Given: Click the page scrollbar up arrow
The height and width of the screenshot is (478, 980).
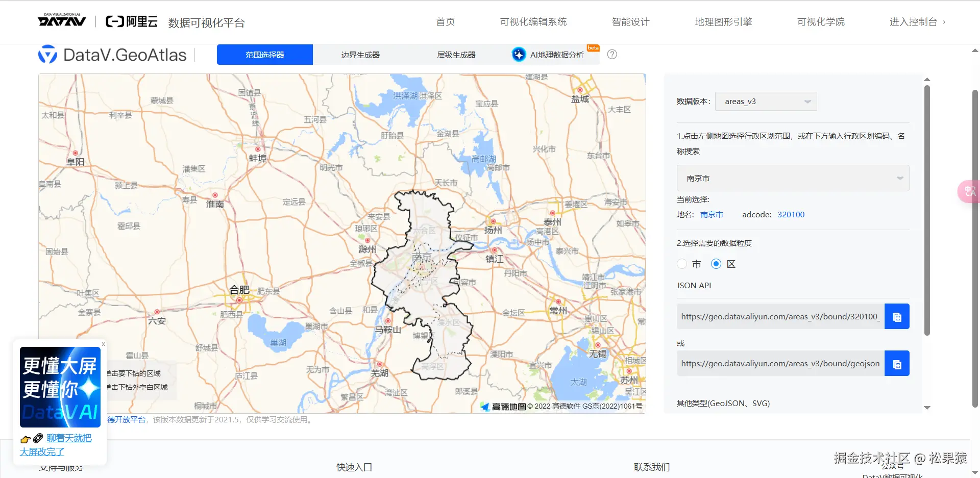Looking at the screenshot, I should [975, 51].
